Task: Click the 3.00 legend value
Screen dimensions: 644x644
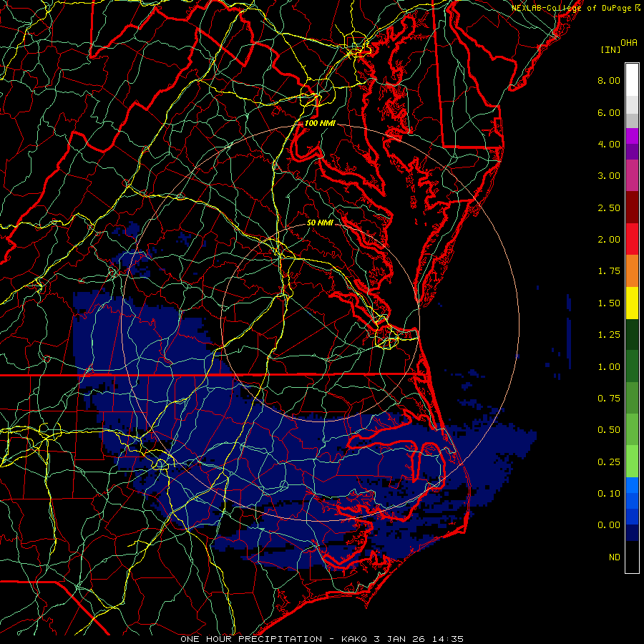Action: click(x=609, y=176)
